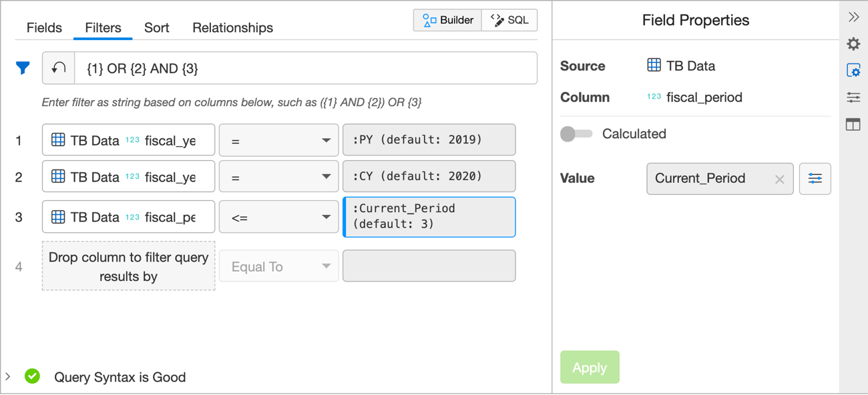Click the :CY (default: 2020) value field
Screen dimensions: 868x395
[x=429, y=177]
